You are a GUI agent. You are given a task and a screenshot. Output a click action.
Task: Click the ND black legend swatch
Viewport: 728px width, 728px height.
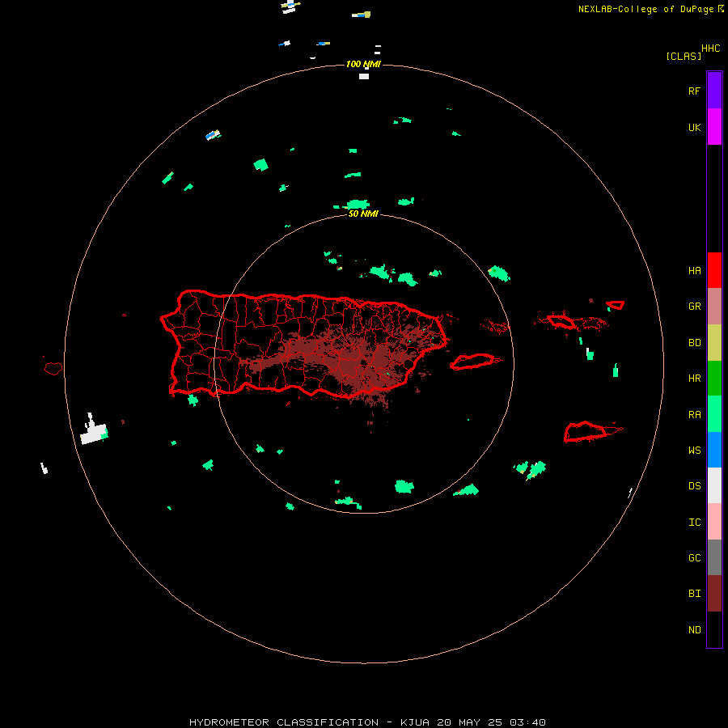(714, 629)
